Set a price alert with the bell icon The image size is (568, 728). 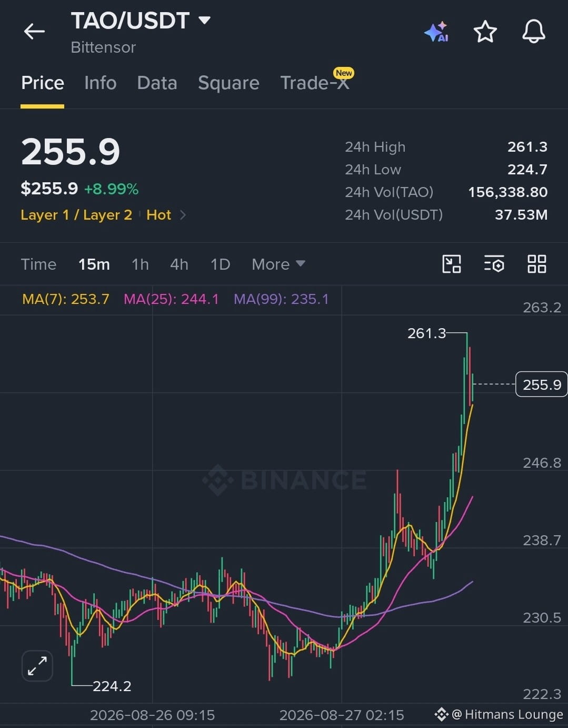pos(533,32)
